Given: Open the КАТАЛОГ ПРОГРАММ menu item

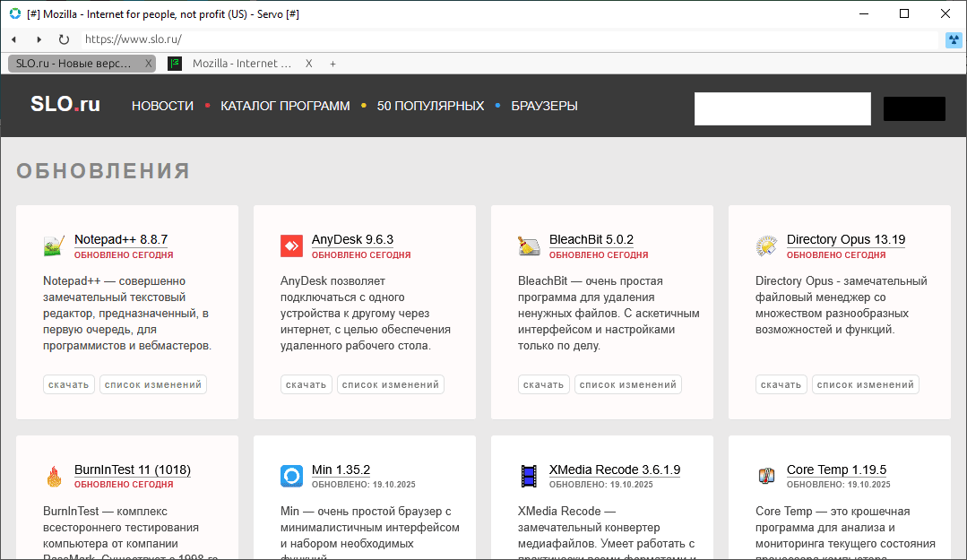Looking at the screenshot, I should tap(285, 106).
